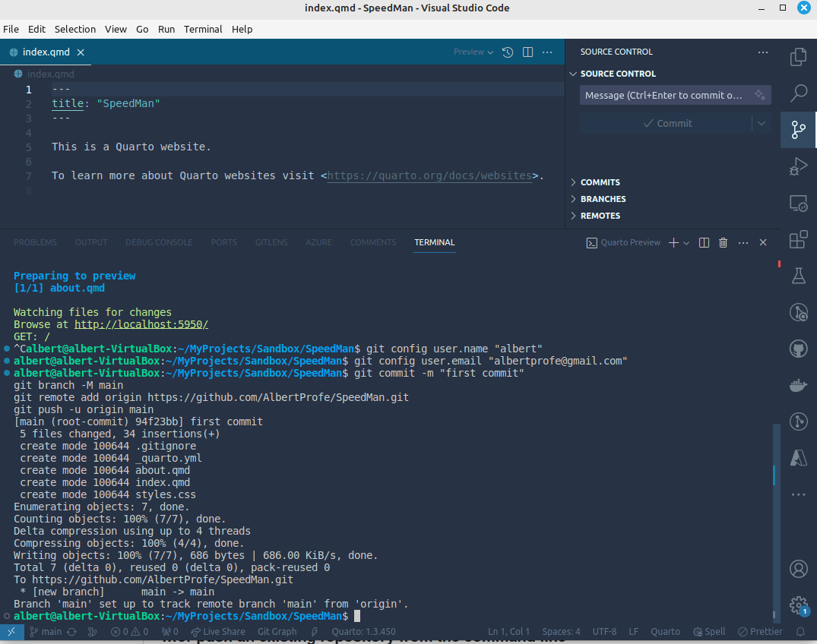Open editor More Actions ellipsis
The image size is (817, 644).
(x=547, y=52)
